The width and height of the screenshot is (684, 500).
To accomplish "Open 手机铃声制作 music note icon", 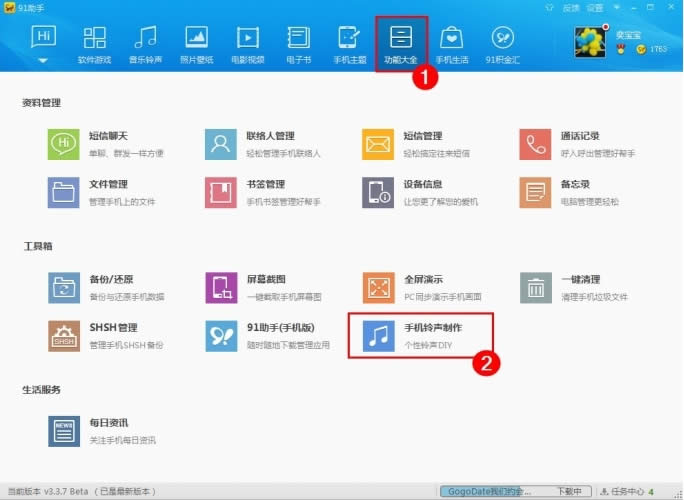I will click(x=378, y=336).
